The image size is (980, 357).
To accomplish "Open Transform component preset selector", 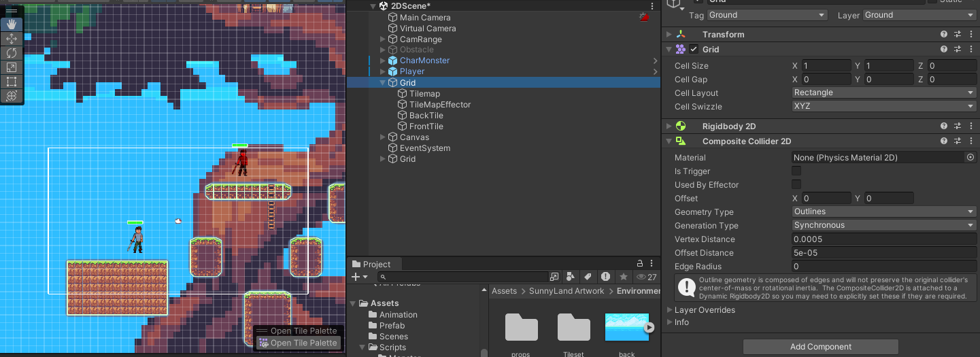I will pyautogui.click(x=957, y=34).
